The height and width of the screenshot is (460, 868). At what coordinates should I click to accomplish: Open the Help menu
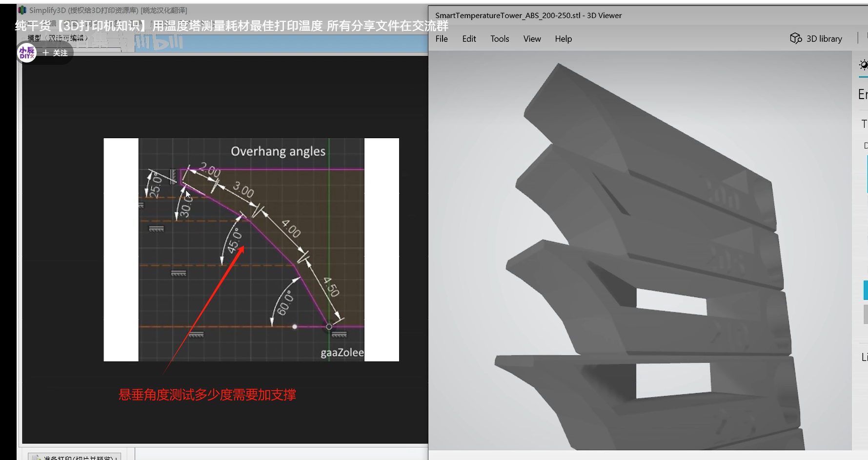pyautogui.click(x=563, y=39)
